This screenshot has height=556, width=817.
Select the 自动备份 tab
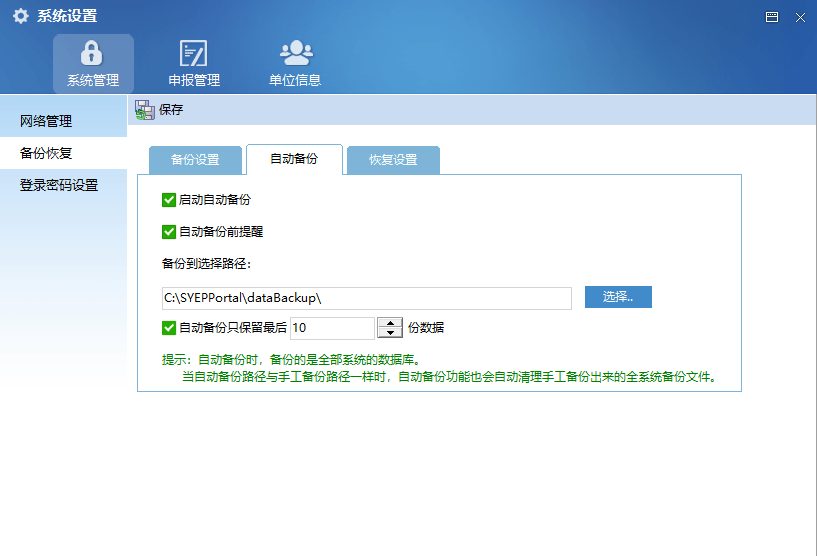[294, 160]
